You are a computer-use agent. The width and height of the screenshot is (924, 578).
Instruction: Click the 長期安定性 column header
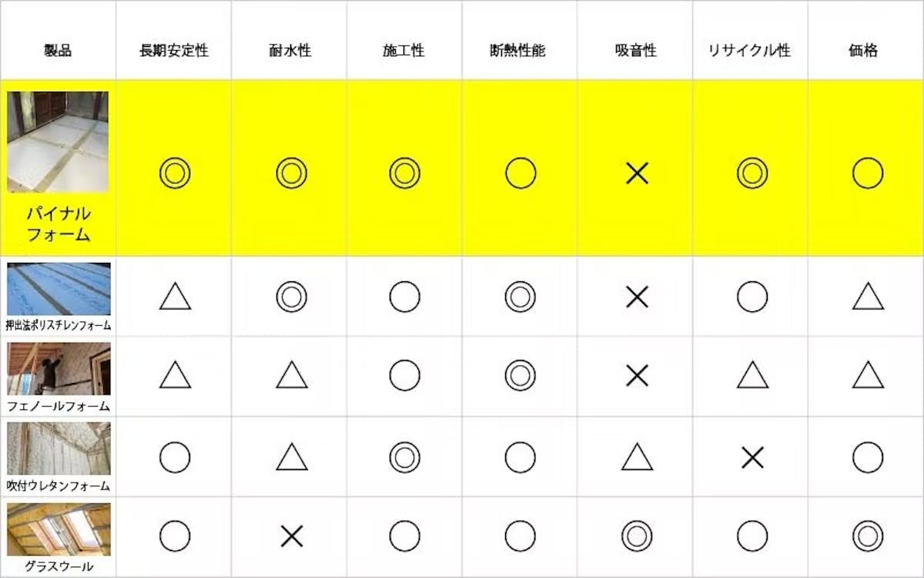pos(173,52)
